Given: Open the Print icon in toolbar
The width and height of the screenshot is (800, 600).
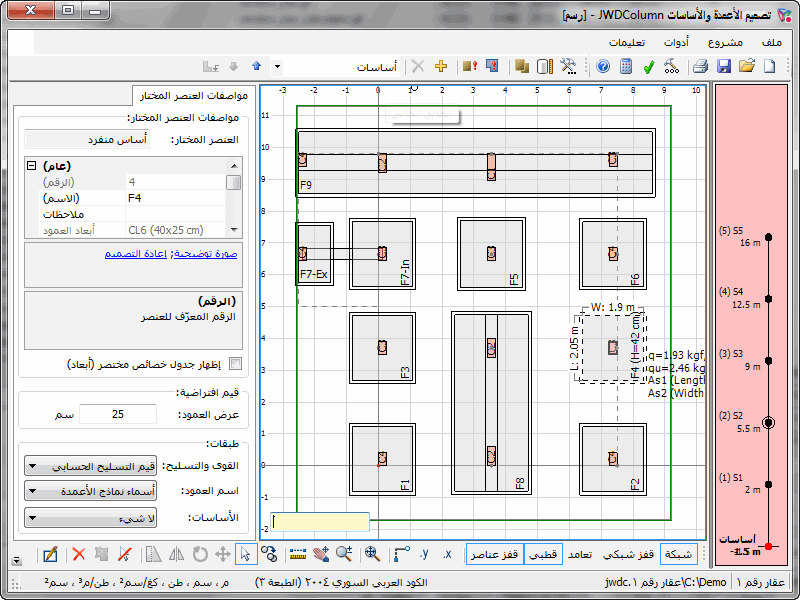Looking at the screenshot, I should [701, 67].
